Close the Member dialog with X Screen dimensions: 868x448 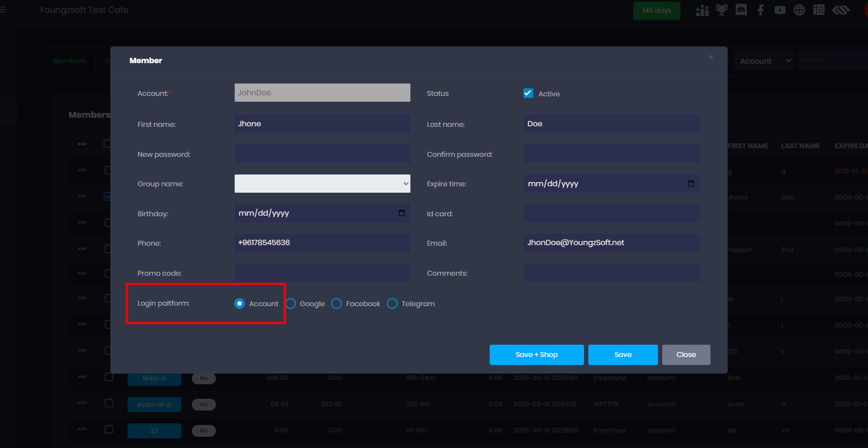[x=711, y=57]
